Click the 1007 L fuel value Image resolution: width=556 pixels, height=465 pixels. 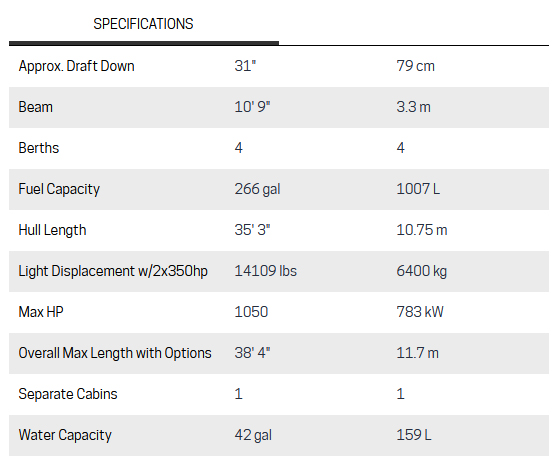click(418, 189)
